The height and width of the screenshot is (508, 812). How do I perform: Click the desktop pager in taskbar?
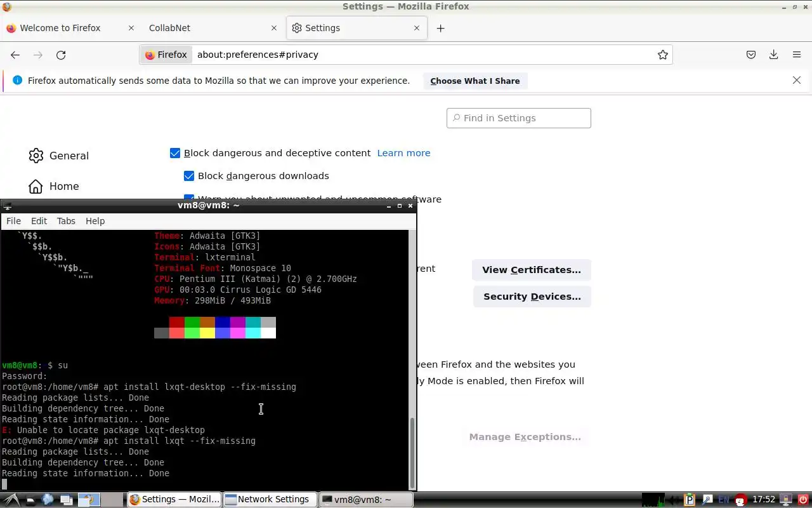tap(100, 500)
